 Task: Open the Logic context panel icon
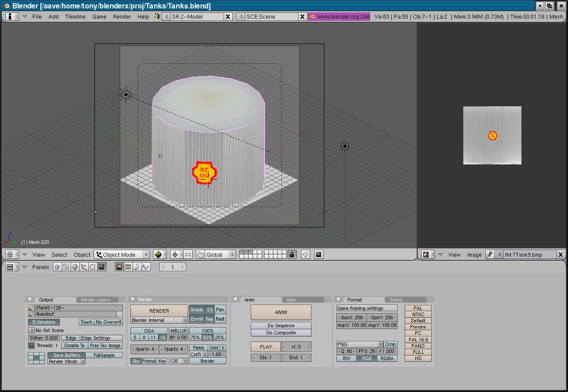click(x=57, y=267)
